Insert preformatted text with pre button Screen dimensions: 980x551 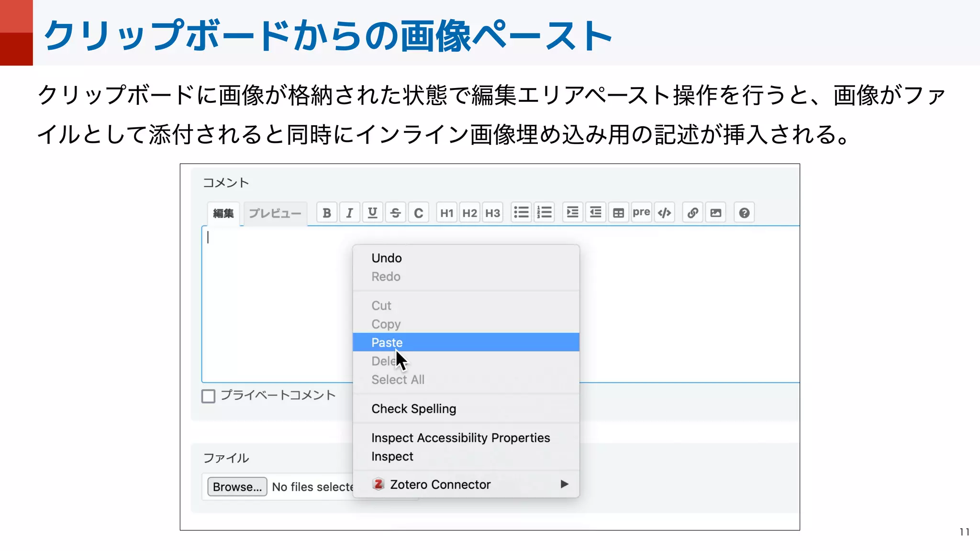641,213
